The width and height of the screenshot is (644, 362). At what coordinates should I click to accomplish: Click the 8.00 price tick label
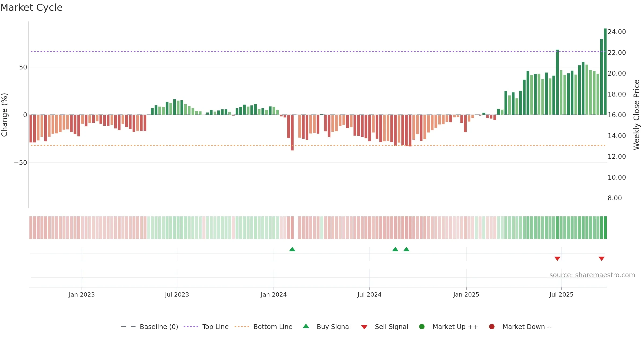point(614,198)
